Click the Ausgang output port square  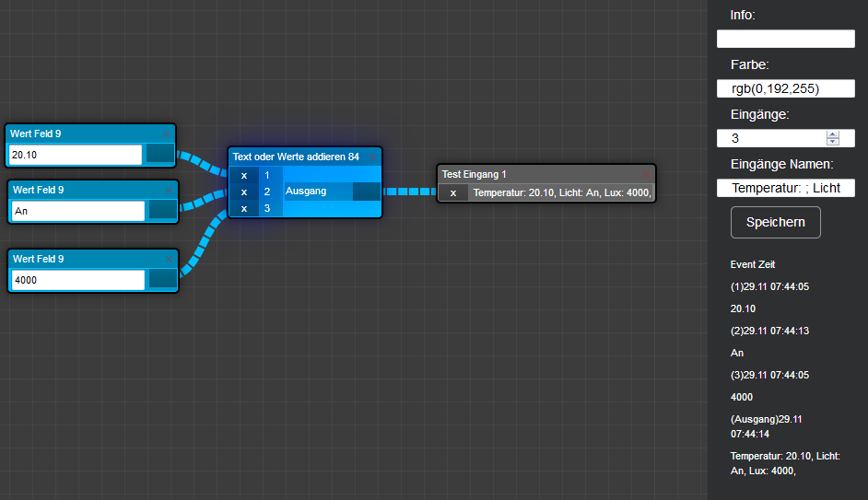[x=367, y=192]
